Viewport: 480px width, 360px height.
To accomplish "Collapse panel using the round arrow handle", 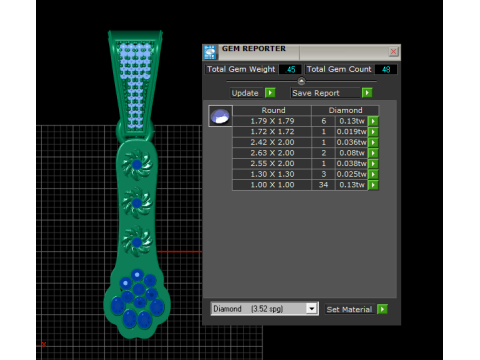I will (301, 81).
